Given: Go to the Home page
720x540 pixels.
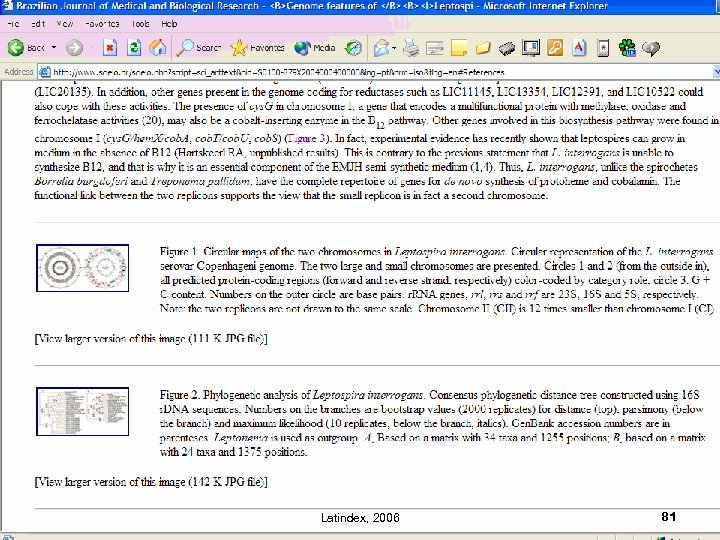Looking at the screenshot, I should 158,47.
